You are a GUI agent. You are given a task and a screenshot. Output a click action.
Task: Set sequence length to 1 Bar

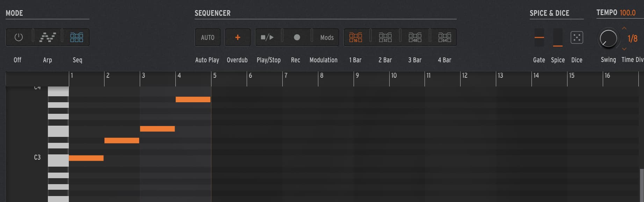coord(356,37)
